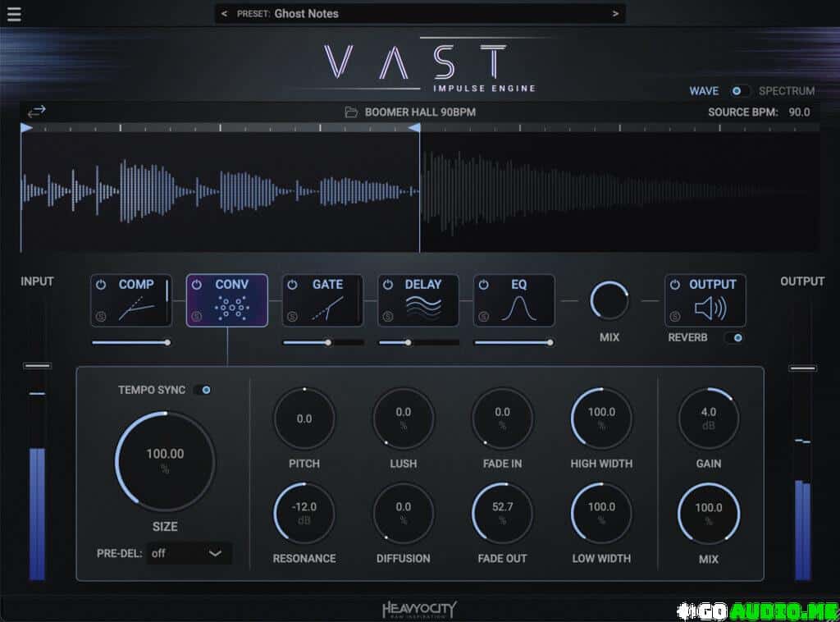This screenshot has width=840, height=622.
Task: Solo the CONV module with S icon
Action: click(x=196, y=316)
